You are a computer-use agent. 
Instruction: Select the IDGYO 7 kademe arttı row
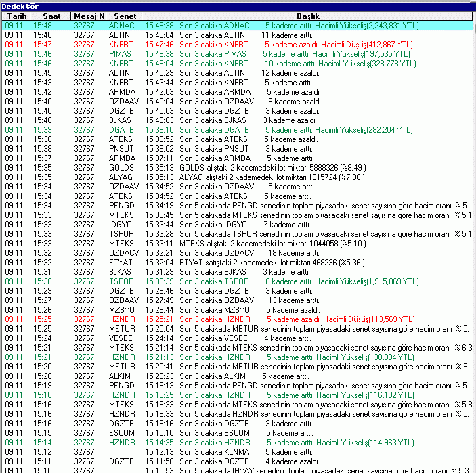coord(237,224)
